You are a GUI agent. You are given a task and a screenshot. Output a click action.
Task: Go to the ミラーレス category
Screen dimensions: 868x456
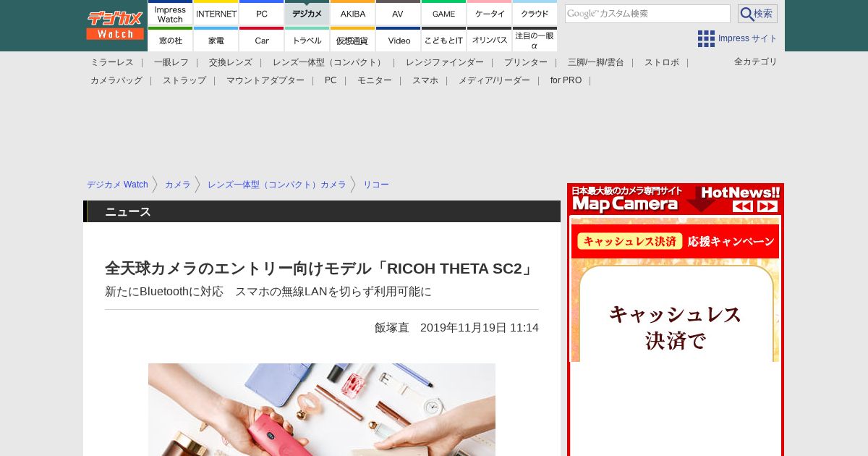(x=112, y=62)
